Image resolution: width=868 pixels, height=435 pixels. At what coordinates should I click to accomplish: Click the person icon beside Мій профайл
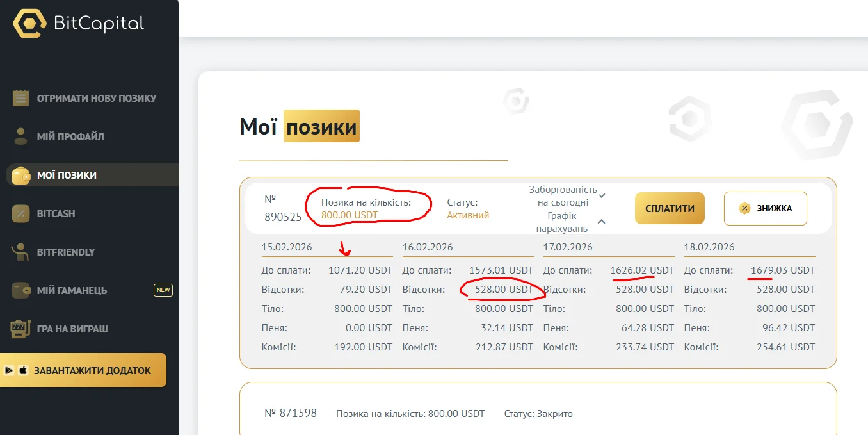(21, 136)
